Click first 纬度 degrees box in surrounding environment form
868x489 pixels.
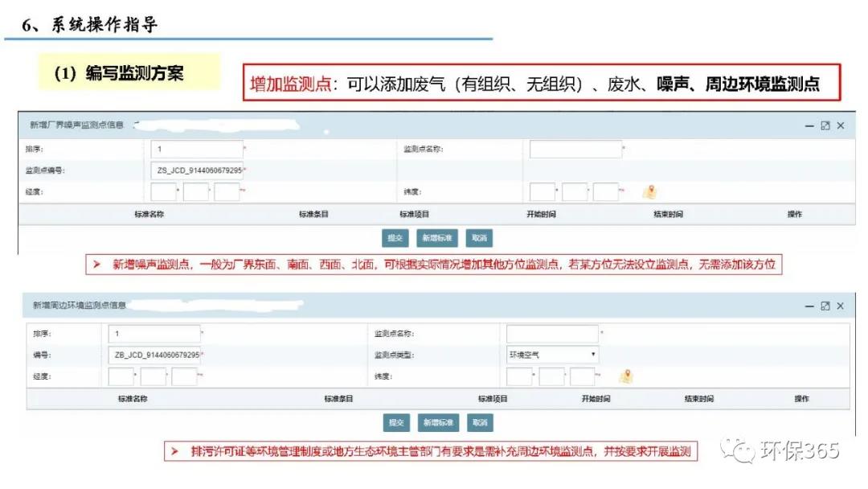click(520, 376)
